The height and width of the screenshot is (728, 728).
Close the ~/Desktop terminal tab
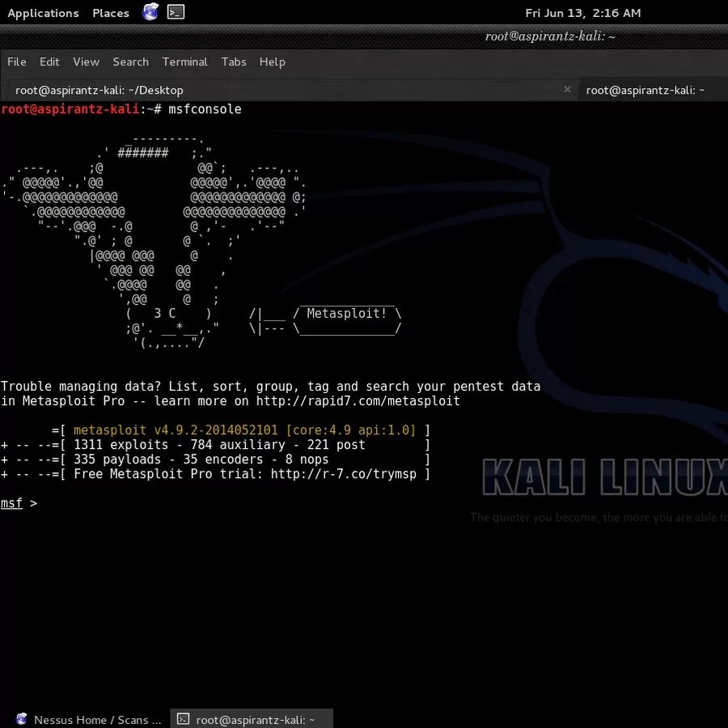567,89
